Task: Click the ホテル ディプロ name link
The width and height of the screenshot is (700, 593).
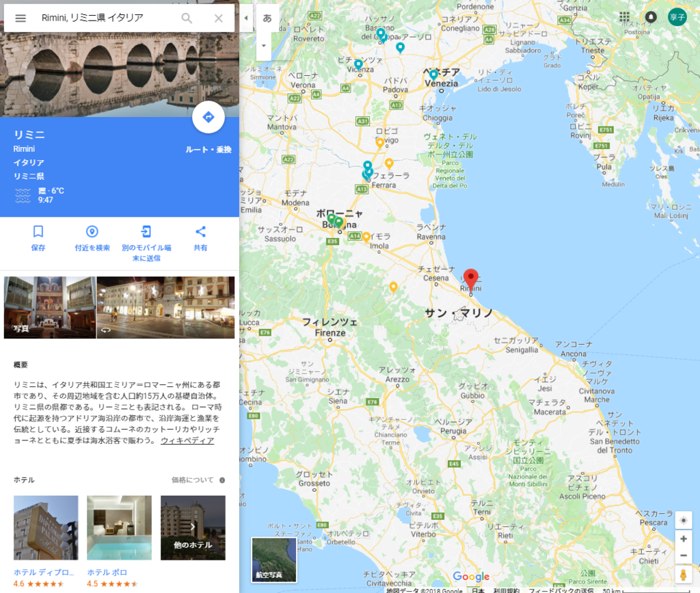Action: (x=44, y=572)
